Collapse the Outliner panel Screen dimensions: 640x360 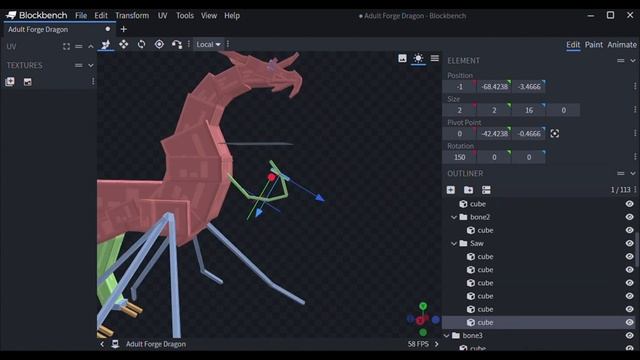633,173
